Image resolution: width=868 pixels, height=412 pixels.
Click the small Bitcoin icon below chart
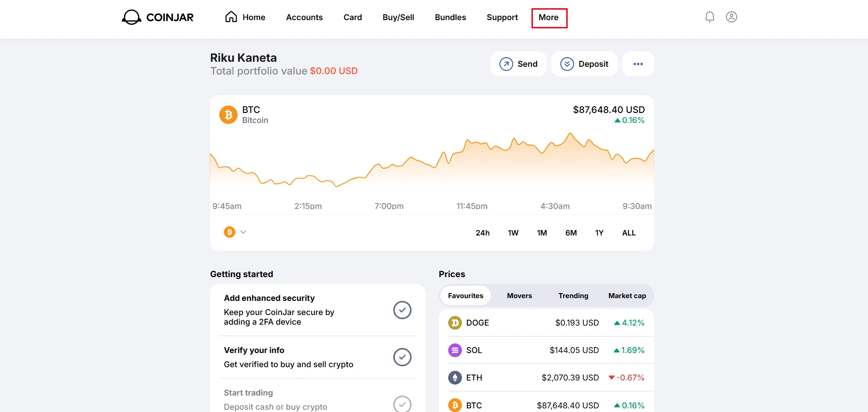coord(229,232)
